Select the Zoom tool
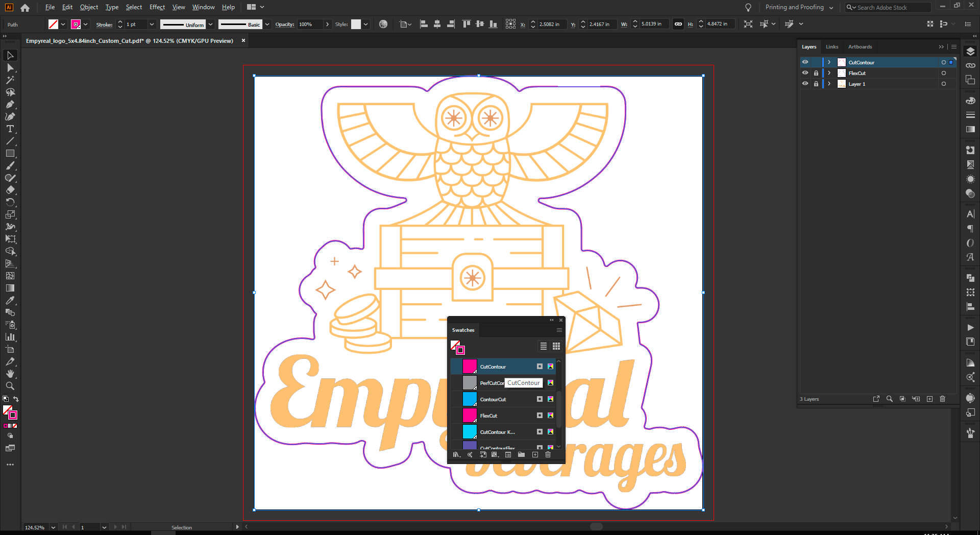The height and width of the screenshot is (535, 980). tap(10, 386)
